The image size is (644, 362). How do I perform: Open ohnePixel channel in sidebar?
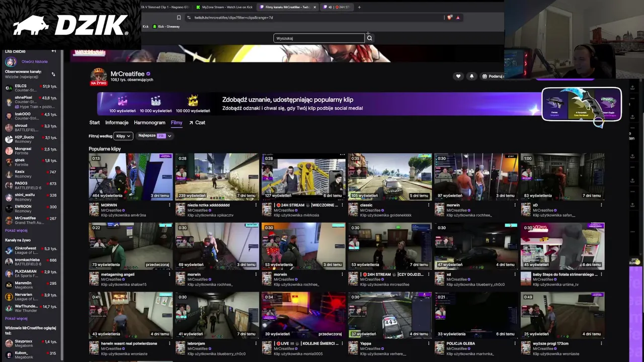point(31,102)
